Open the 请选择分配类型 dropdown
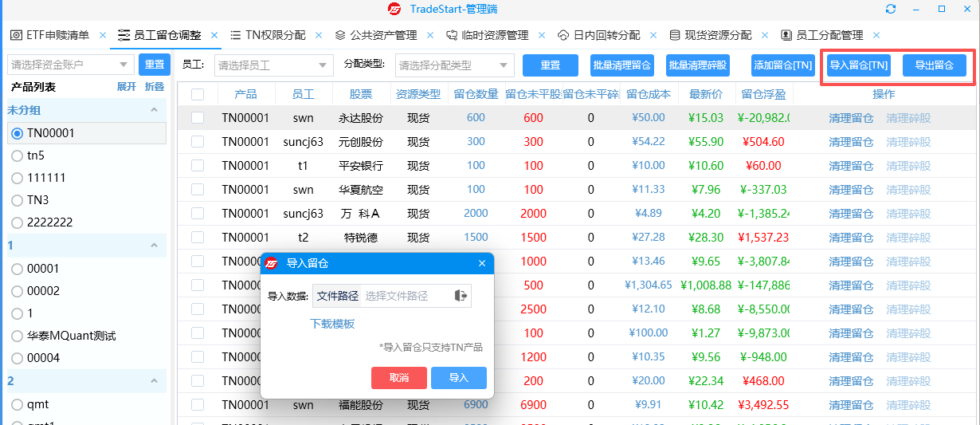The image size is (980, 425). pos(454,65)
